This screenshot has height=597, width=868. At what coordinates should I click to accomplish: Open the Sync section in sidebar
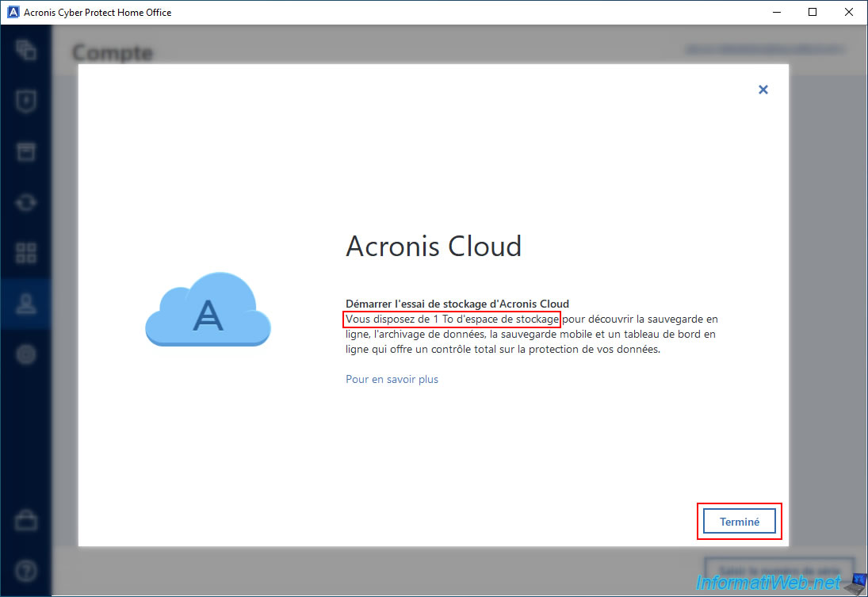tap(26, 203)
